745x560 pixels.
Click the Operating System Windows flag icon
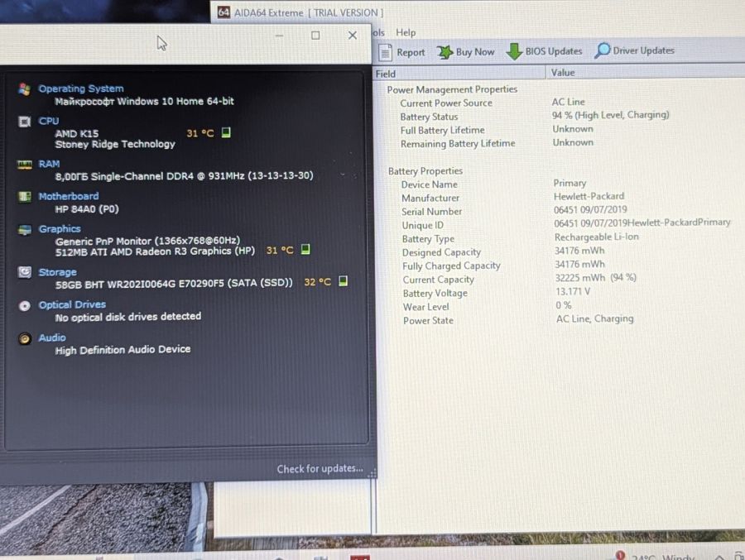(25, 89)
